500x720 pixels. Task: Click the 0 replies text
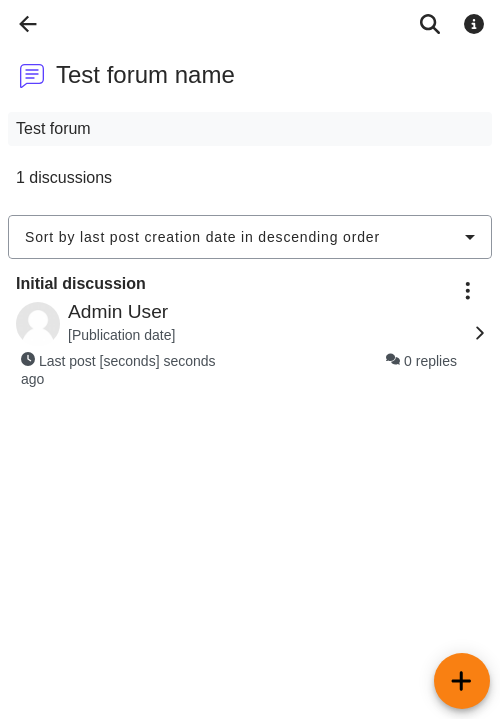(430, 361)
